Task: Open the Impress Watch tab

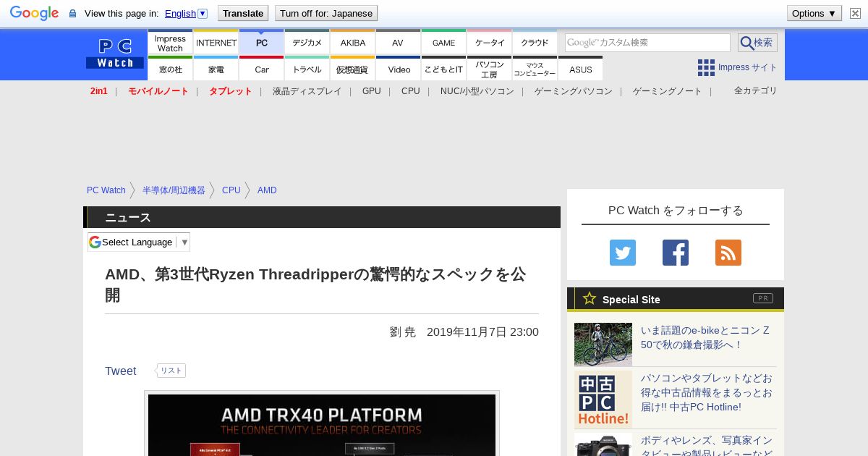Action: click(x=170, y=43)
